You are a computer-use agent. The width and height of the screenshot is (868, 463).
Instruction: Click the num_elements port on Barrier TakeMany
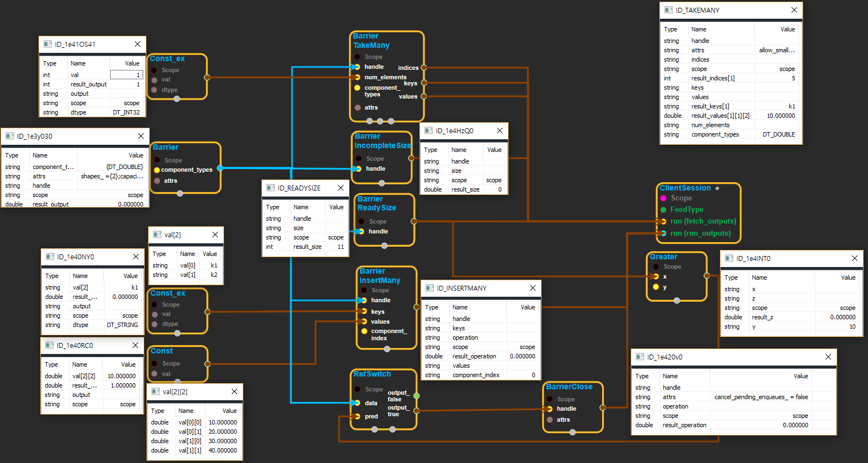(357, 77)
